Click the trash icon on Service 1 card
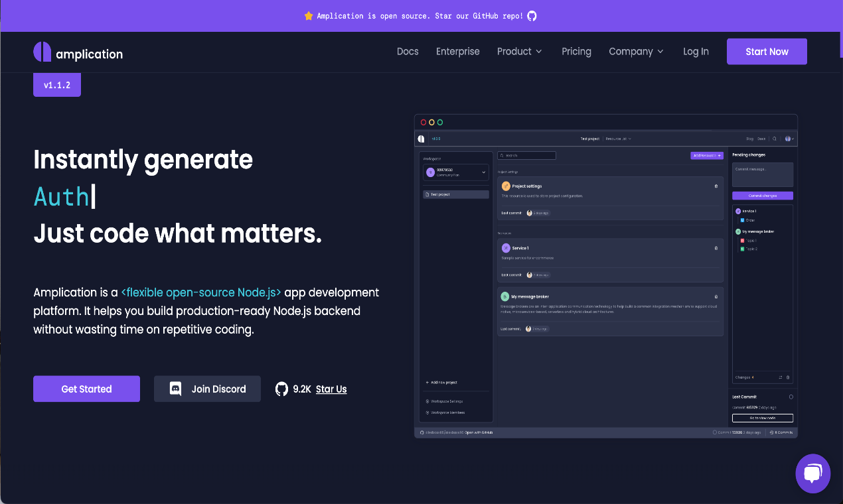The width and height of the screenshot is (843, 504). click(716, 248)
